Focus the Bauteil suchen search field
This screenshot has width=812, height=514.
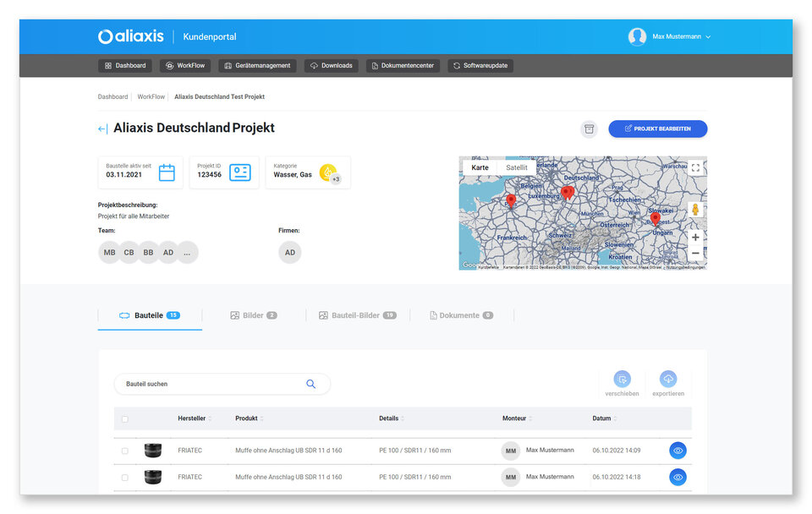222,384
